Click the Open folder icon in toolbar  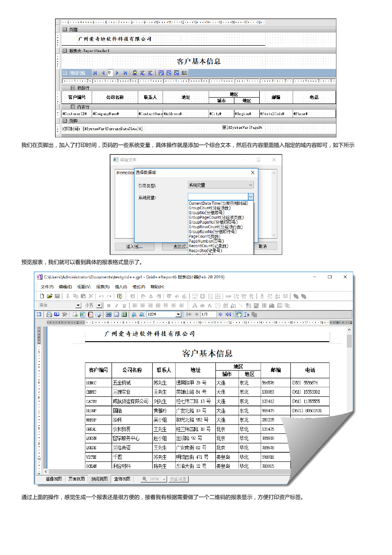(49, 296)
